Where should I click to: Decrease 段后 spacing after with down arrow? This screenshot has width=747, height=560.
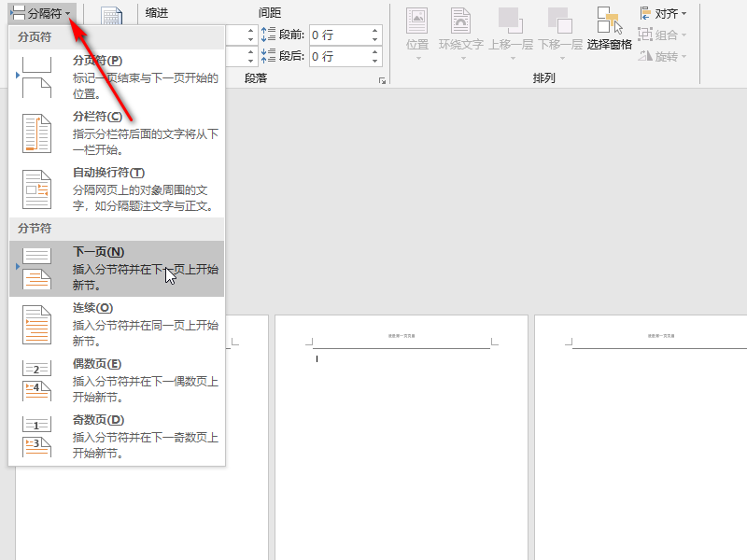coord(375,61)
